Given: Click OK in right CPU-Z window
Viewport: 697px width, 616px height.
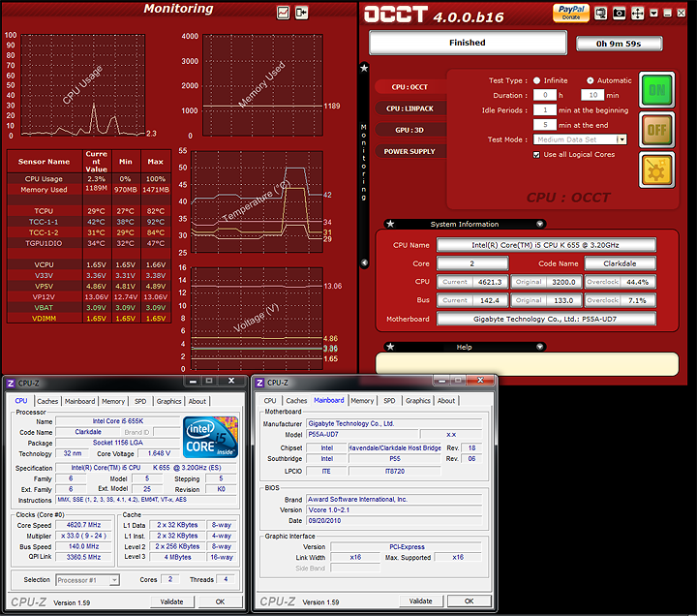Looking at the screenshot, I should pyautogui.click(x=469, y=601).
